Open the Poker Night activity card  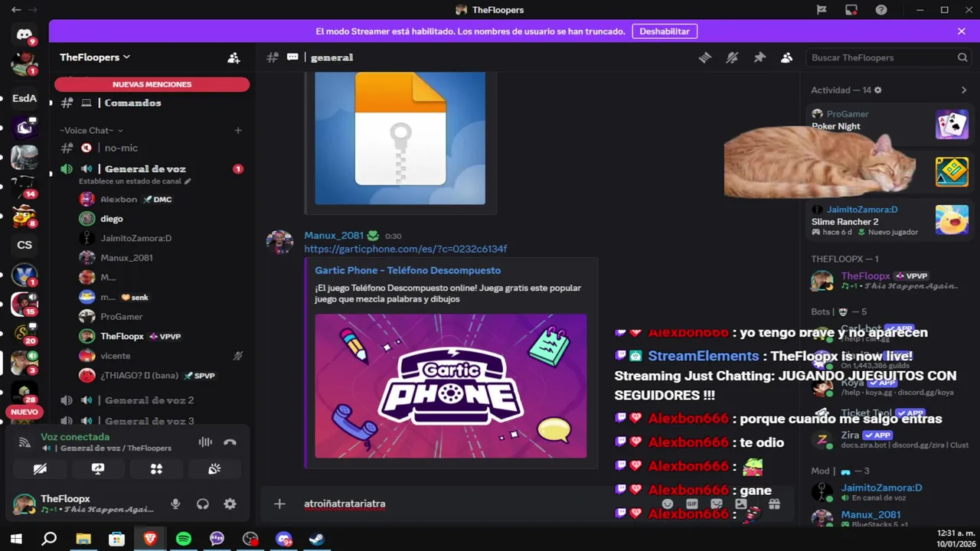[x=890, y=123]
